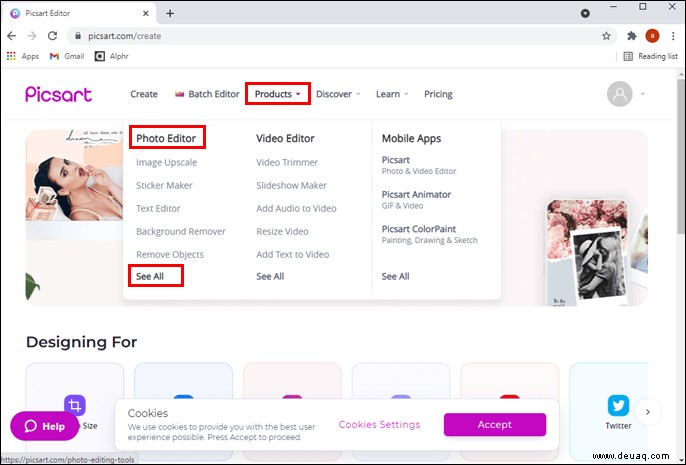Go to Pricing page
686x465 pixels.
pos(438,94)
